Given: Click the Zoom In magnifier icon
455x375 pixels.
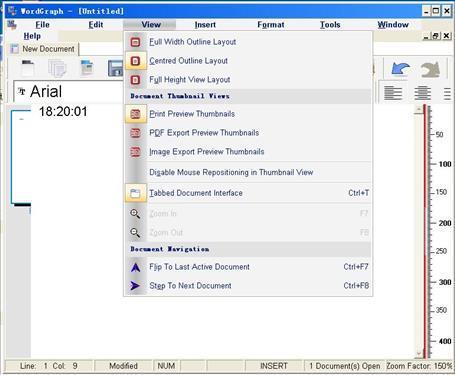Looking at the screenshot, I should point(135,214).
